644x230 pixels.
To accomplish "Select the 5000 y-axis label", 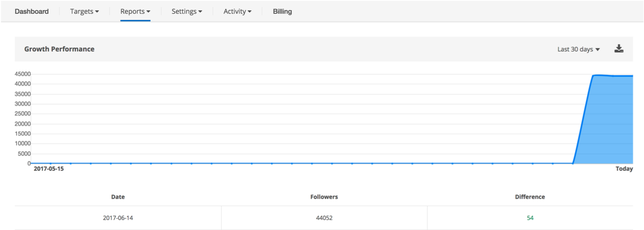I will (24, 154).
